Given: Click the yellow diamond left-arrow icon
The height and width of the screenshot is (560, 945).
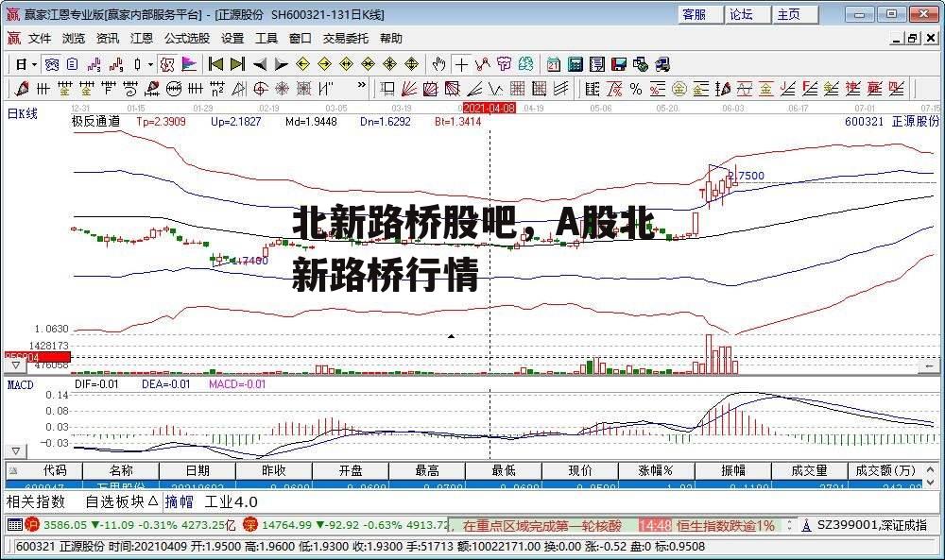Looking at the screenshot, I should (303, 64).
